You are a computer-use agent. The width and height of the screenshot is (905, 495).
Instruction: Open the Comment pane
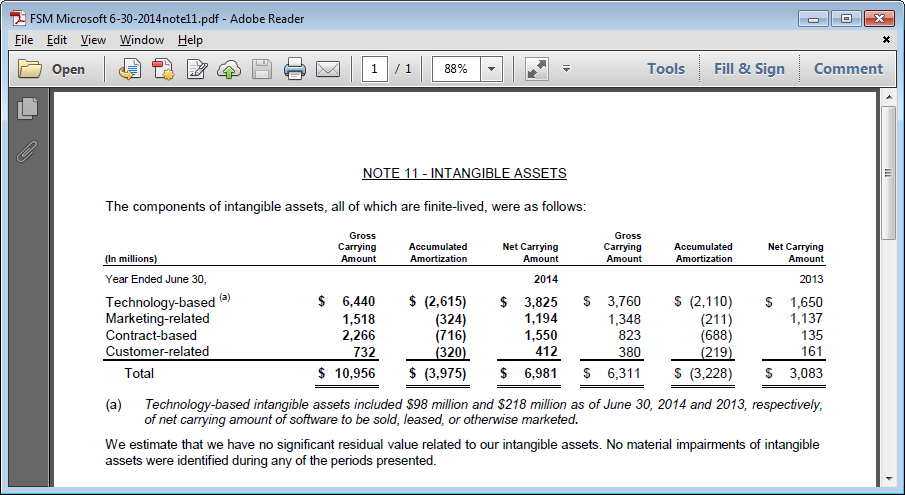click(x=848, y=69)
